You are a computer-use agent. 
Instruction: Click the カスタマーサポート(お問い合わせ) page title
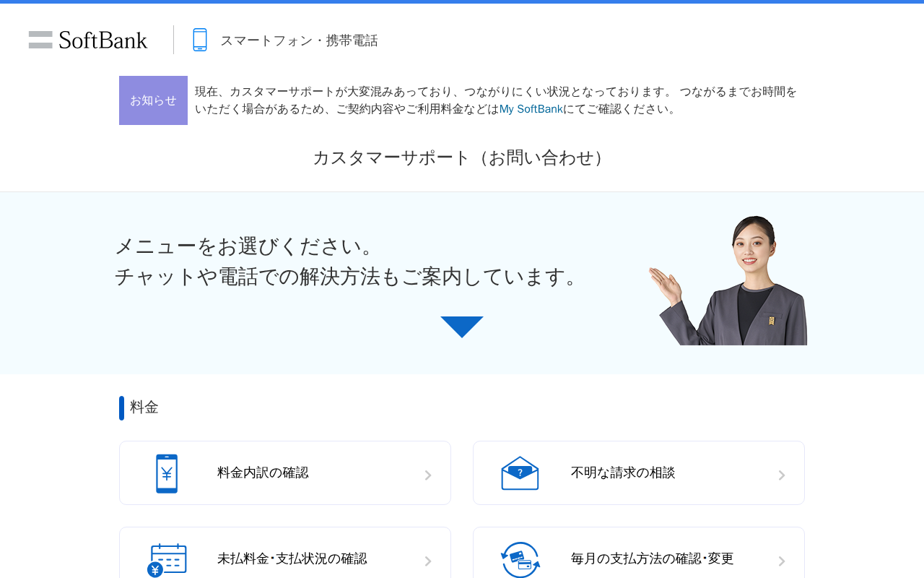tap(462, 158)
